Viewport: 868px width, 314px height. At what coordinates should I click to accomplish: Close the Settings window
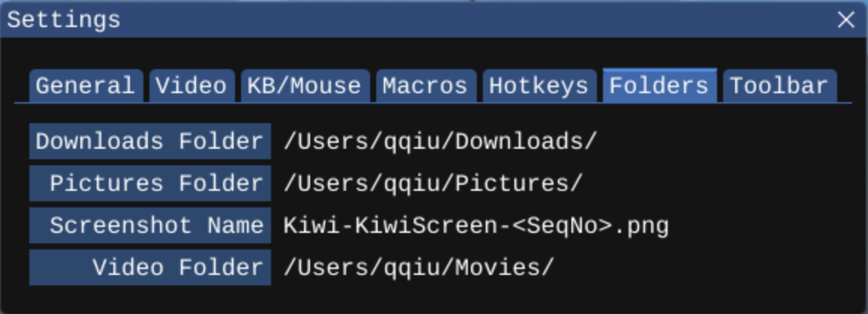tap(846, 20)
